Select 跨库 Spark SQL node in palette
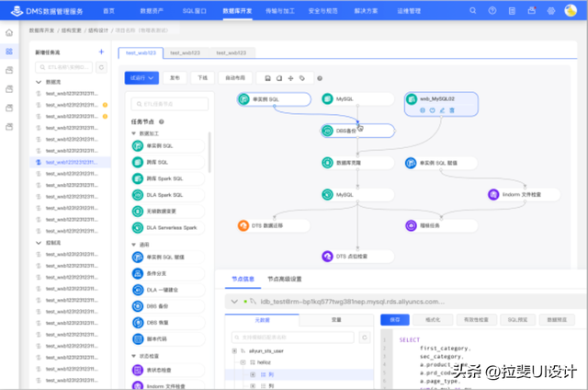 pyautogui.click(x=168, y=178)
